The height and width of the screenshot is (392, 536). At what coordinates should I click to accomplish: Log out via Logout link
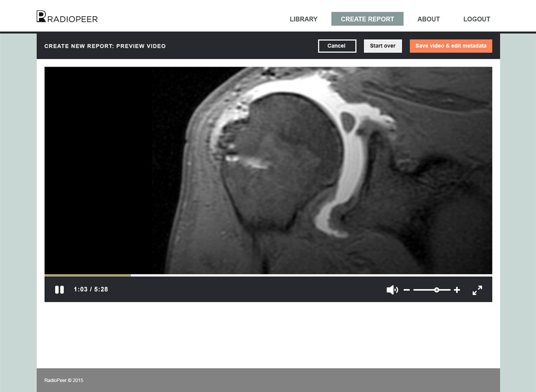(477, 19)
